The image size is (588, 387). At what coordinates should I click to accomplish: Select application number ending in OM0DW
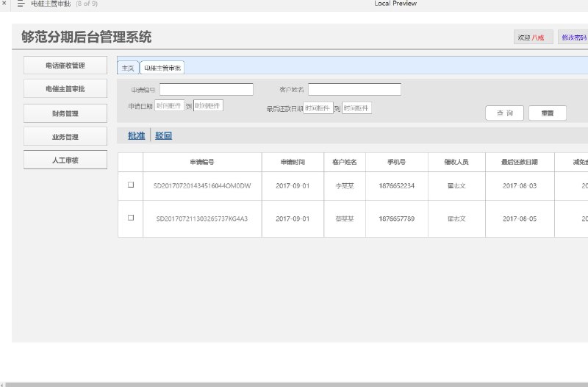[x=202, y=185]
